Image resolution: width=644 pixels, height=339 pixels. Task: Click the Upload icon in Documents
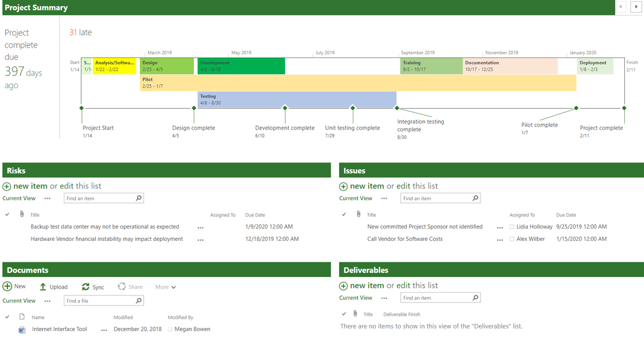point(43,287)
